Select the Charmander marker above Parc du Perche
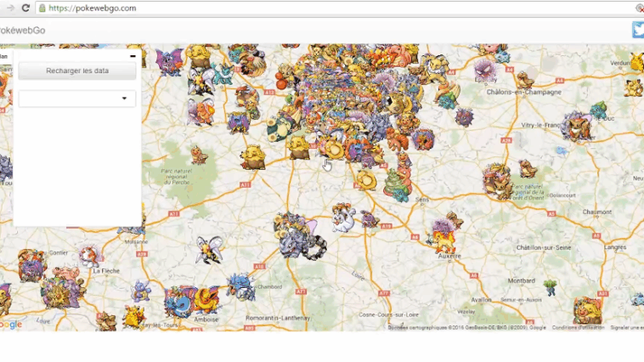644x362 pixels. pos(198,155)
